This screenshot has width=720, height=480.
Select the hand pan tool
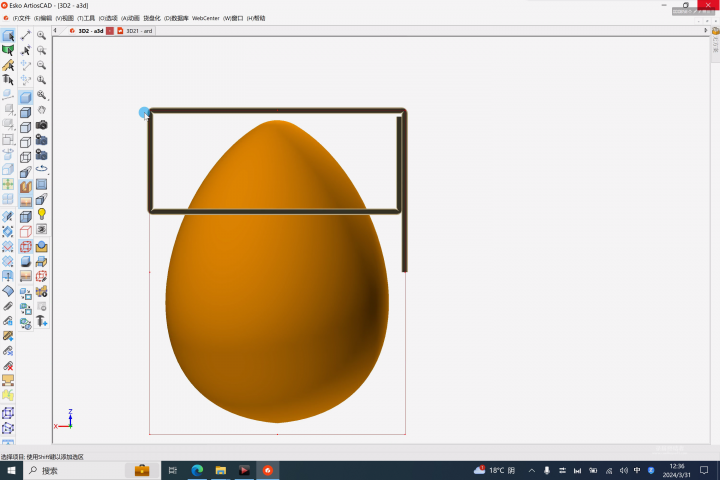pyautogui.click(x=42, y=110)
